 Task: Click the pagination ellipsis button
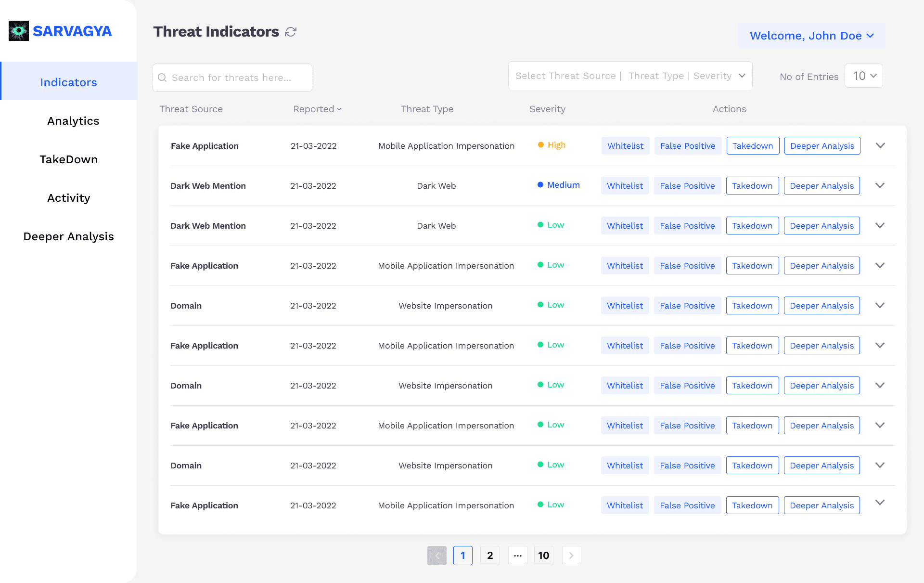[518, 556]
